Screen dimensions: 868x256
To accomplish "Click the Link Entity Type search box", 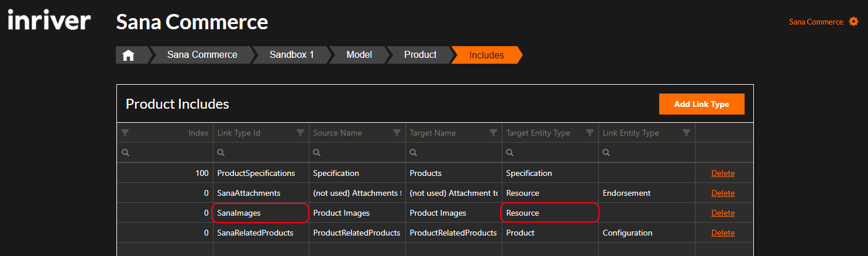I will (647, 153).
